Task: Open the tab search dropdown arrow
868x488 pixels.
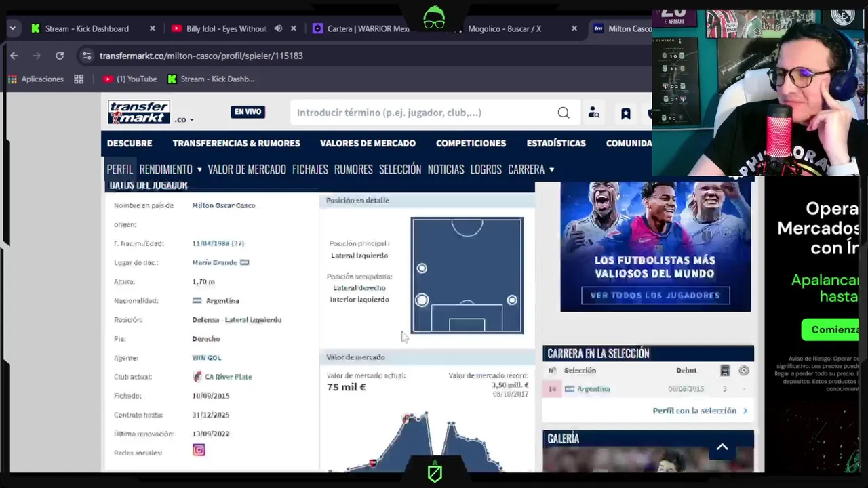Action: [12, 28]
